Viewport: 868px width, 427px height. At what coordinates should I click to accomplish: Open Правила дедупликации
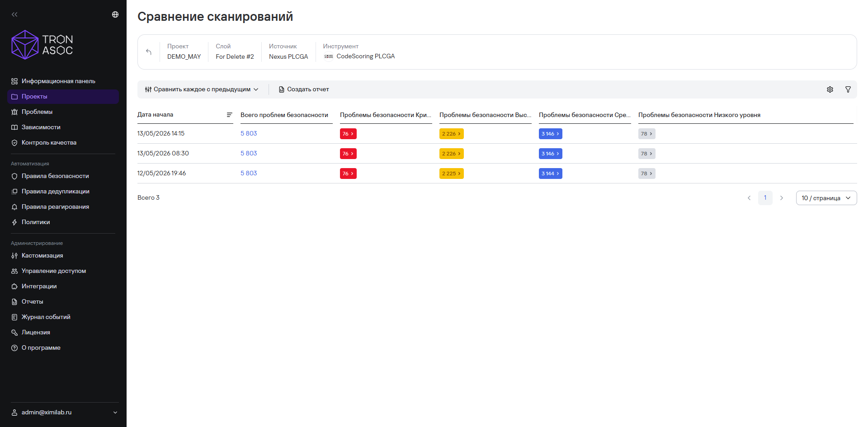pyautogui.click(x=63, y=192)
